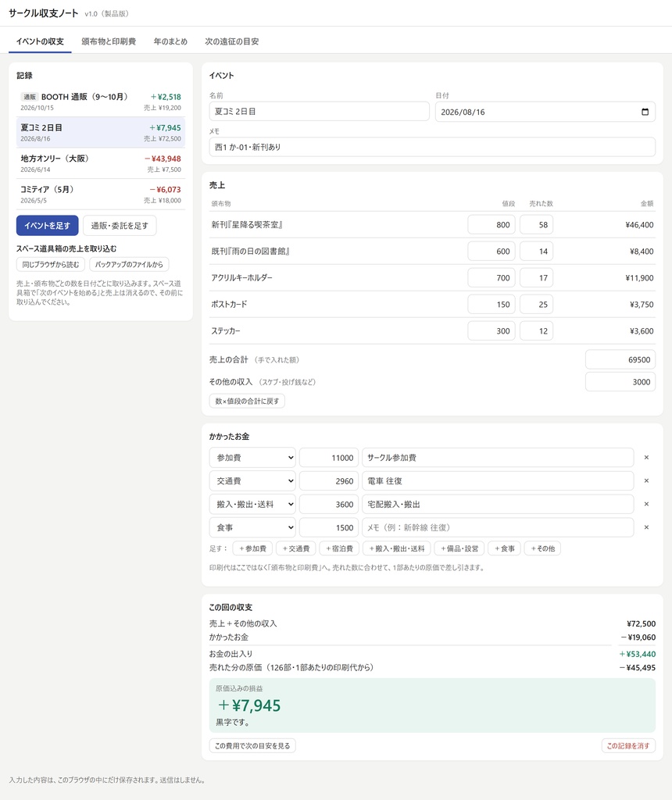Edit the 宅配搬入・搬出 memo field
Image resolution: width=672 pixels, height=800 pixels.
[x=498, y=504]
